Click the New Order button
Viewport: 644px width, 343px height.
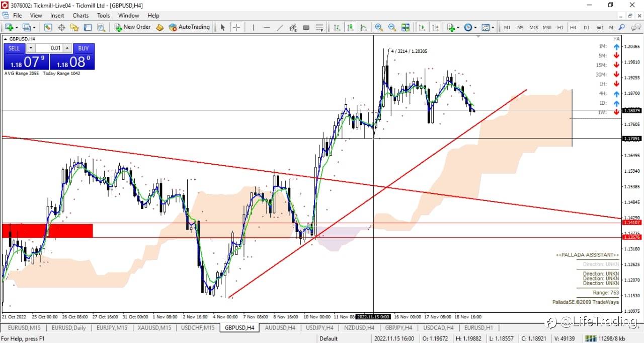[x=133, y=27]
